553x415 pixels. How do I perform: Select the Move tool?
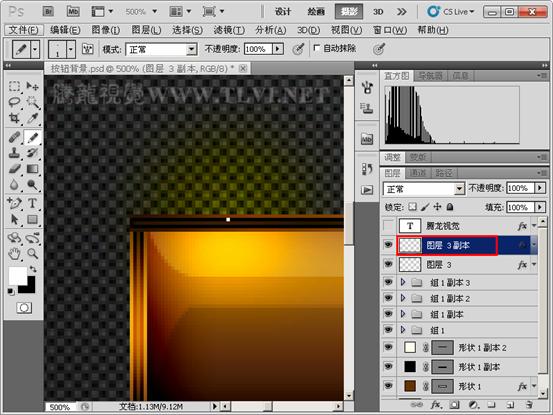32,86
